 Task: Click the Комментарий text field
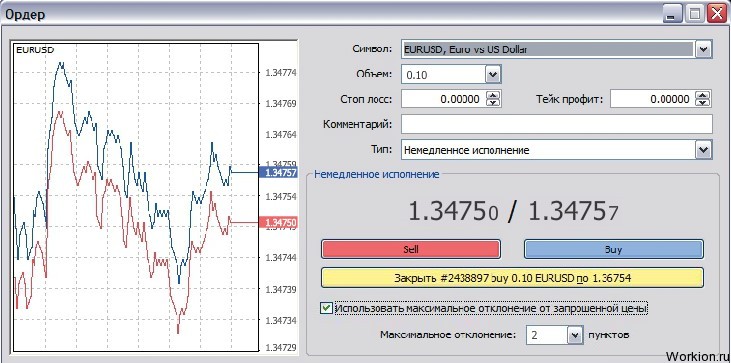click(x=557, y=124)
